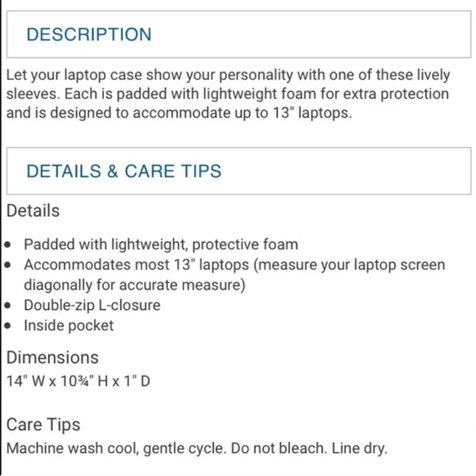Click the "Care Tips" subheading
This screenshot has width=476, height=476.
(x=43, y=425)
